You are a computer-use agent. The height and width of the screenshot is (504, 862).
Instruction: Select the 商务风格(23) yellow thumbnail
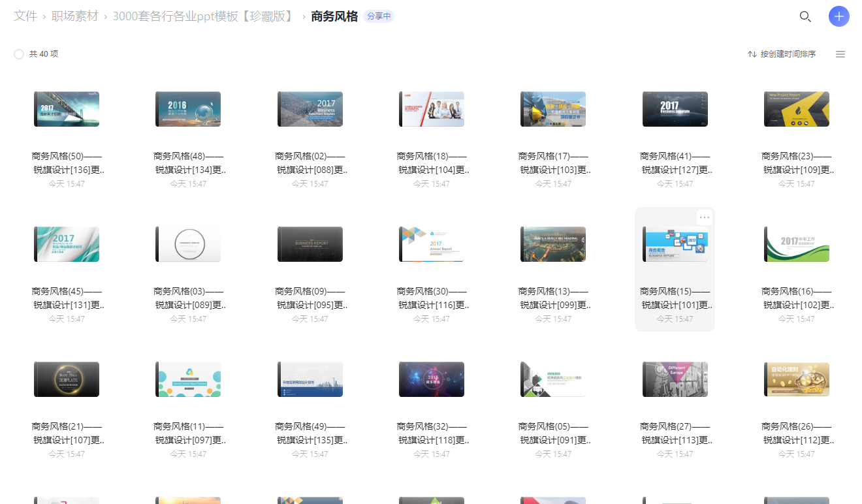pos(797,109)
